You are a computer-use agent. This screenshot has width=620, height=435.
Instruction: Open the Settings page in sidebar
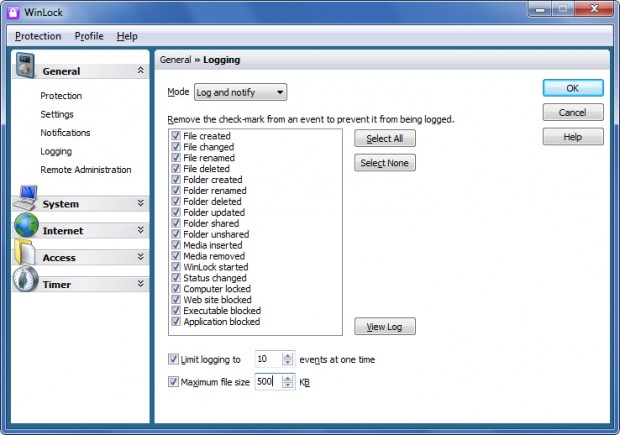pyautogui.click(x=57, y=114)
